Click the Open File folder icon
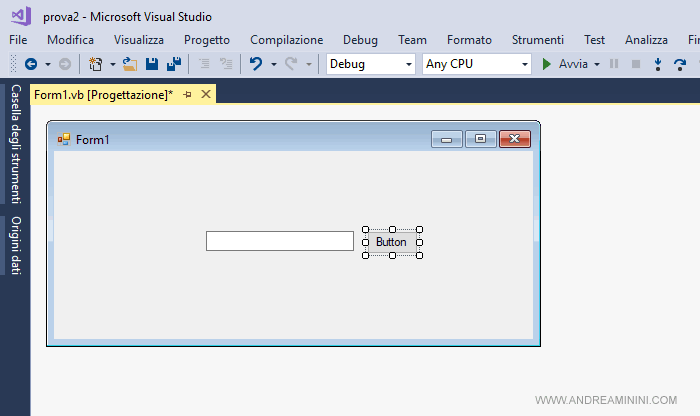 [x=130, y=64]
